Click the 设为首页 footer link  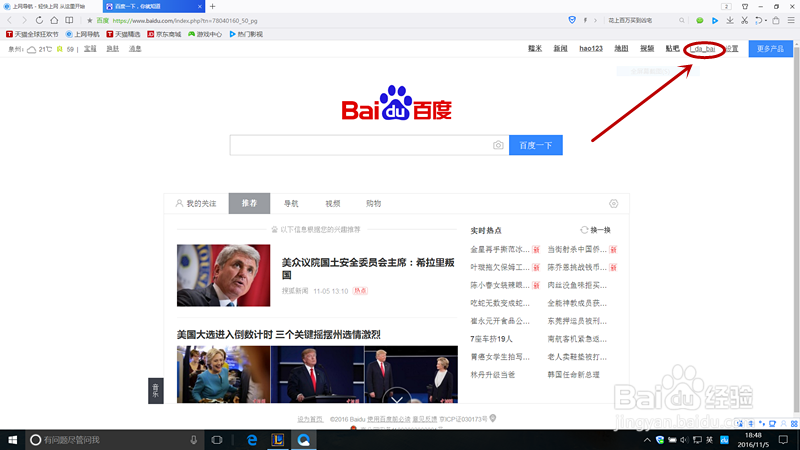(x=310, y=419)
